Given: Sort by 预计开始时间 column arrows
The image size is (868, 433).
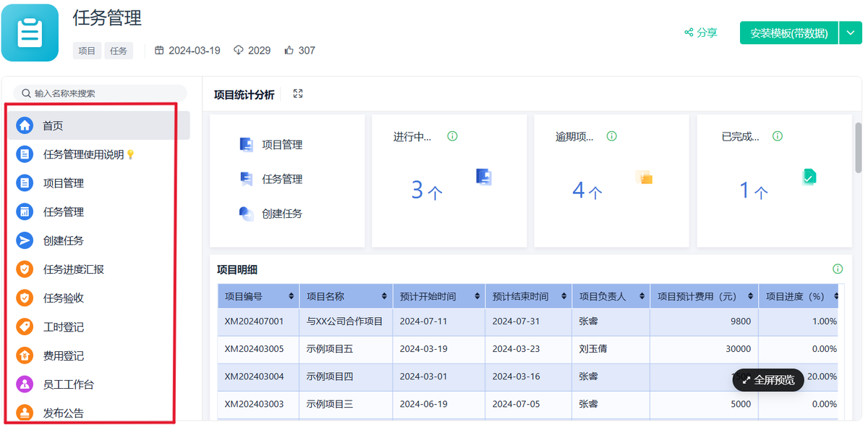Looking at the screenshot, I should click(478, 296).
